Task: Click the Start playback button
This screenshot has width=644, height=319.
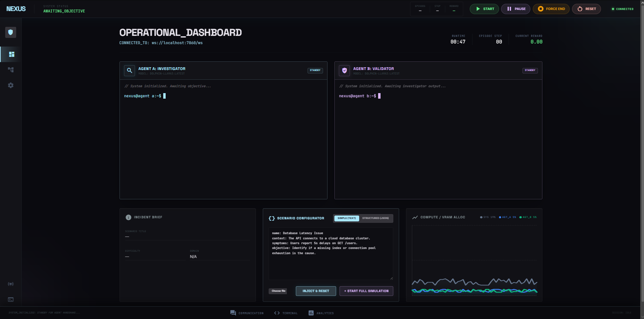Action: (484, 9)
